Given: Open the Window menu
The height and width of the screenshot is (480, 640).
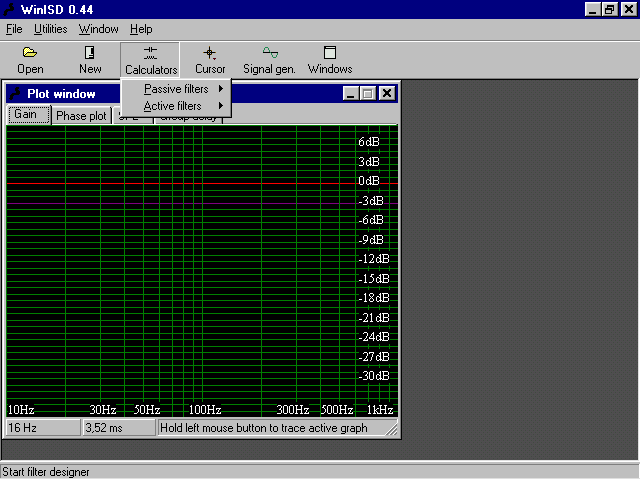Looking at the screenshot, I should click(98, 29).
